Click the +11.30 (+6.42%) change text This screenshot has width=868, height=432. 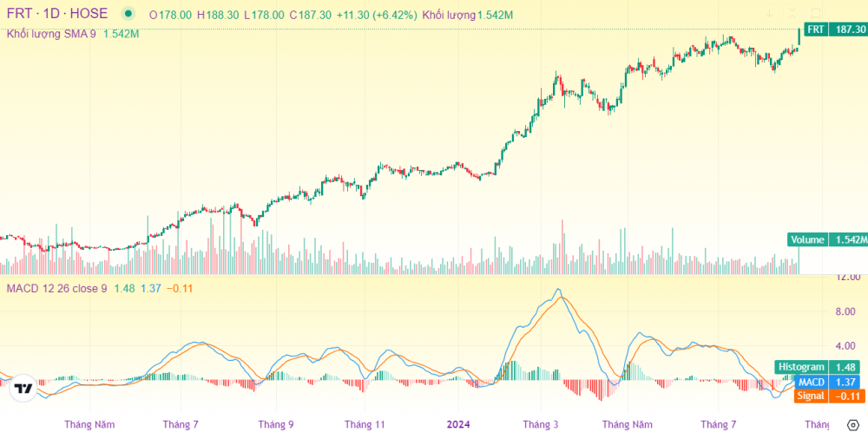pos(377,16)
